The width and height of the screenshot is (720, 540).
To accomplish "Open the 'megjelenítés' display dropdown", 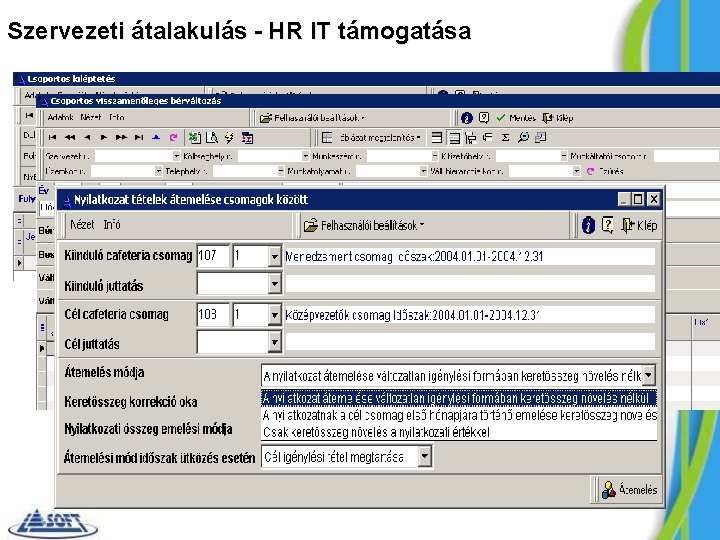I will click(x=381, y=137).
